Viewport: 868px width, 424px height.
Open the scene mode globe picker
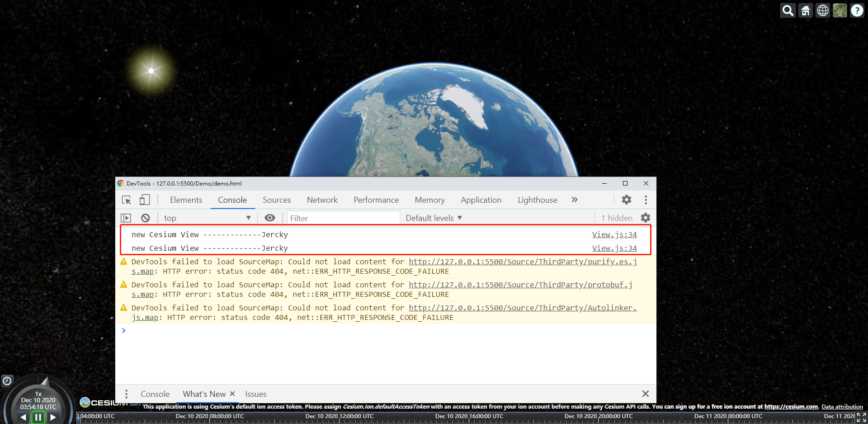[x=822, y=10]
